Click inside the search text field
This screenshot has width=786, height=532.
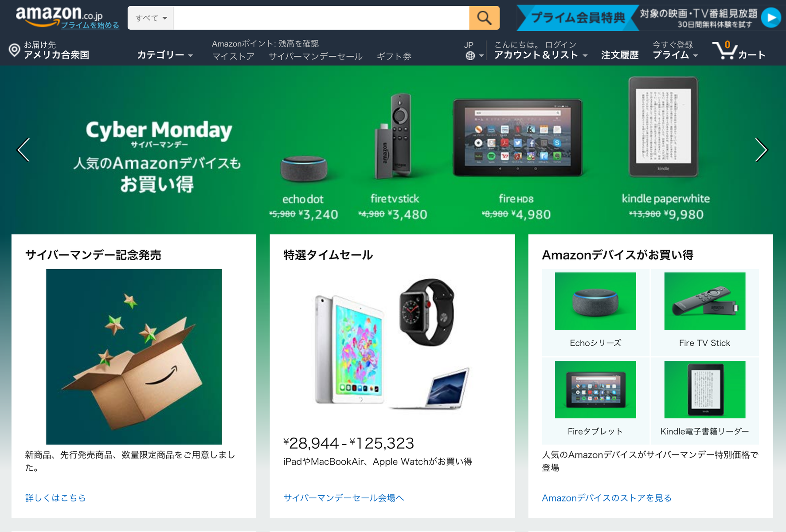(321, 18)
